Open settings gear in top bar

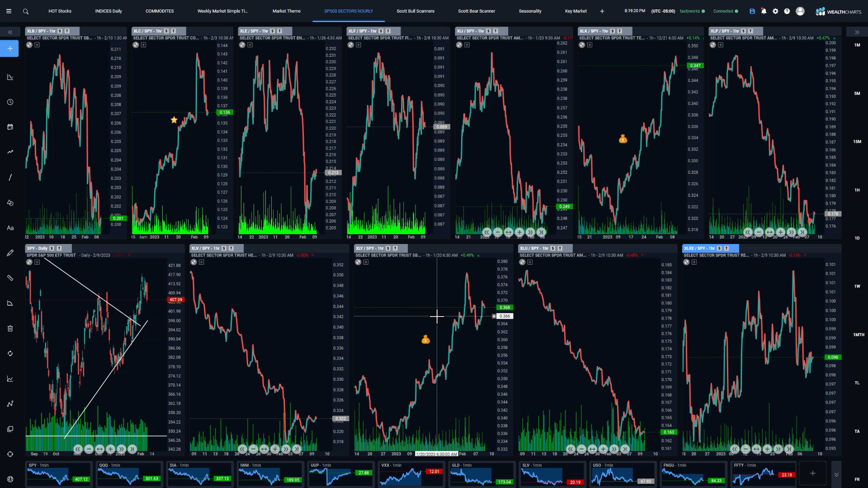point(775,11)
